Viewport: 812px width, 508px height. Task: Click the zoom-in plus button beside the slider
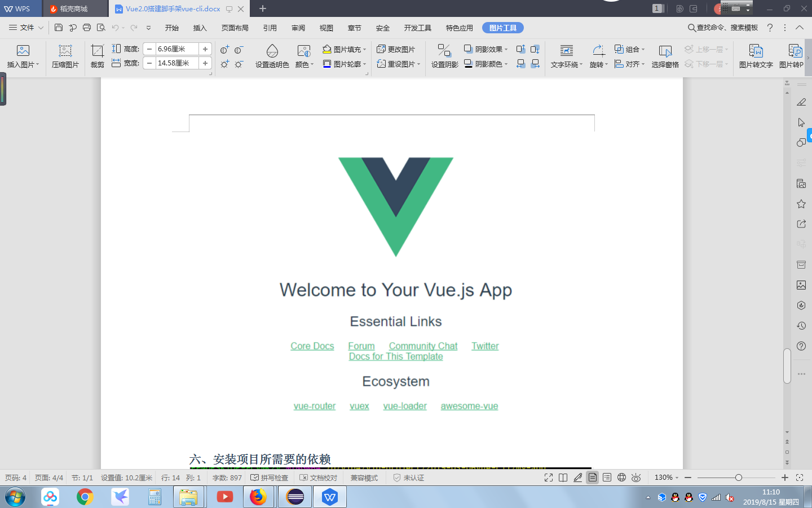784,478
